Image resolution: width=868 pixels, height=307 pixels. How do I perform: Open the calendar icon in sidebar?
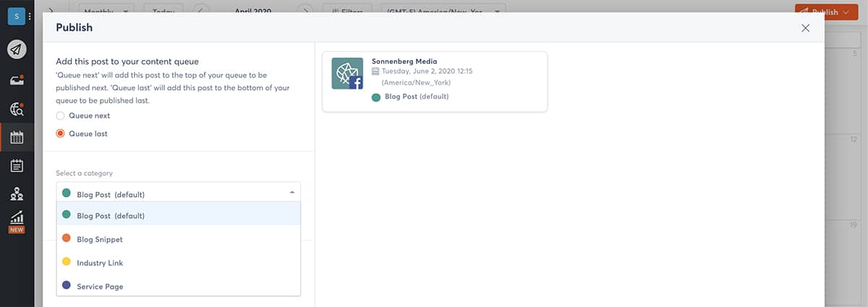pos(17,138)
